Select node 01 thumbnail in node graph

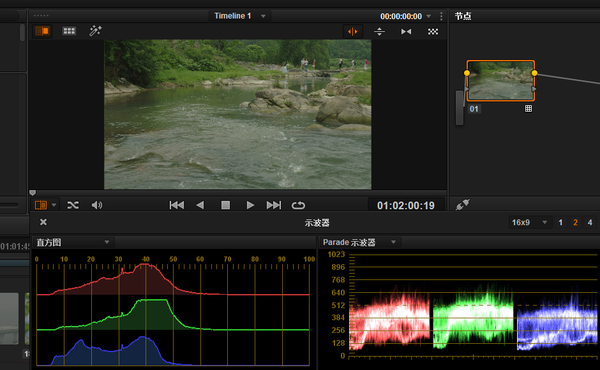click(500, 81)
